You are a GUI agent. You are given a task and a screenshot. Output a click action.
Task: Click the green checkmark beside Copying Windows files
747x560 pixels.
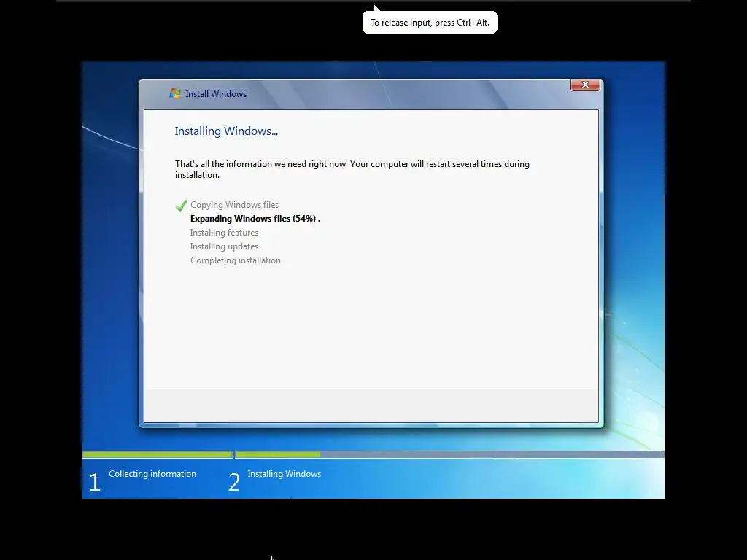tap(181, 206)
